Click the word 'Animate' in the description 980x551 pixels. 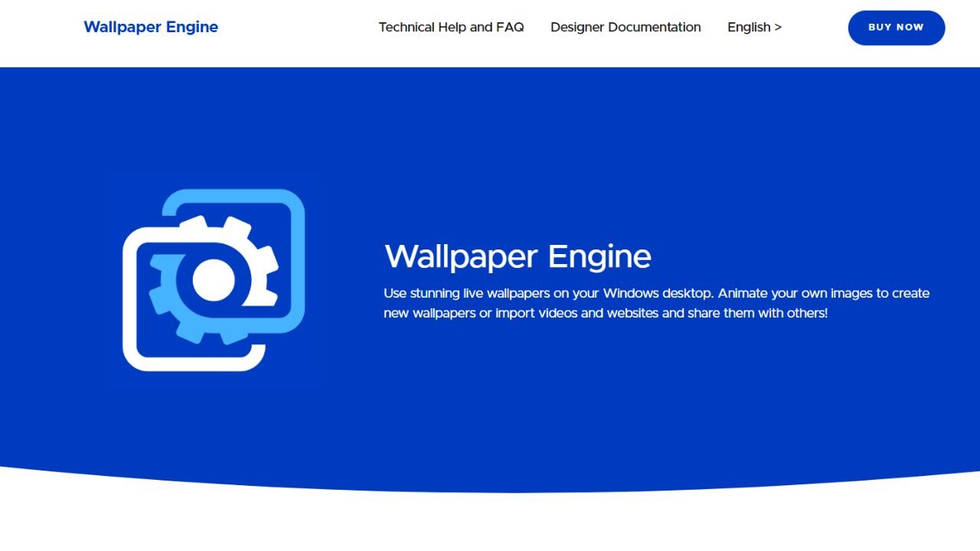tap(743, 293)
